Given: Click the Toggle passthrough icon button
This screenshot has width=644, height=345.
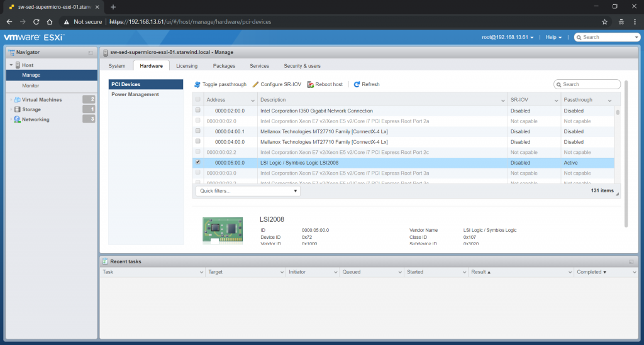Looking at the screenshot, I should click(220, 84).
